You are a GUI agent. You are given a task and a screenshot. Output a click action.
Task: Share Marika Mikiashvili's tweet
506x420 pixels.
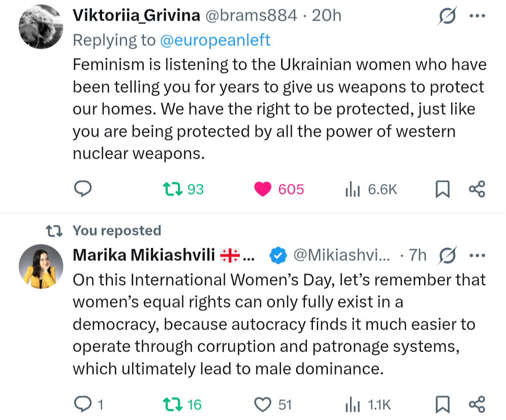(x=477, y=404)
